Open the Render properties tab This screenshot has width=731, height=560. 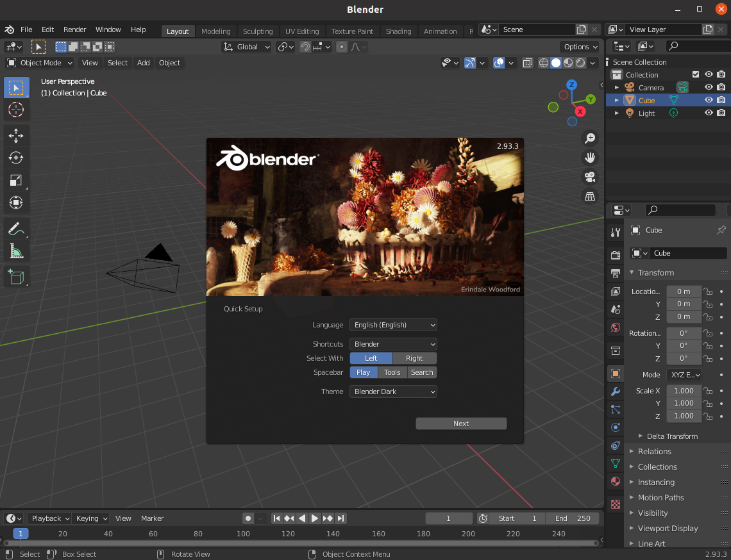616,255
